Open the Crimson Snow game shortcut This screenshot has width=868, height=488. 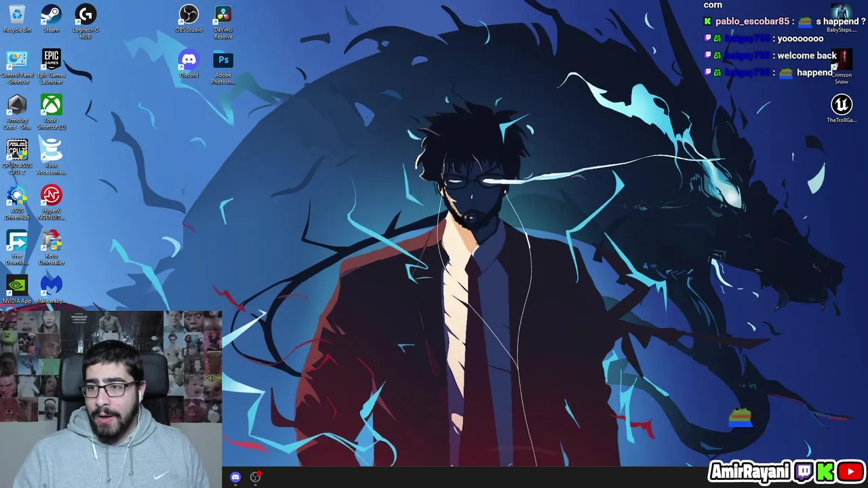pos(842,67)
